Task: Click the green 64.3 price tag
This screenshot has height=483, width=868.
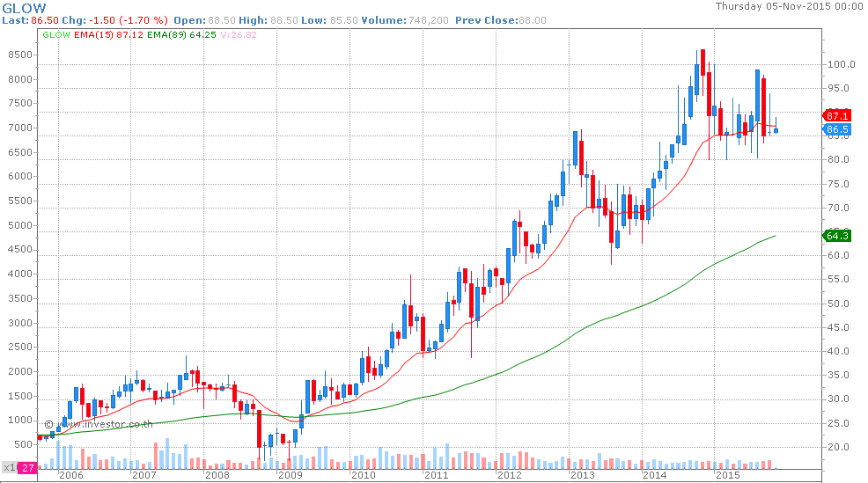Action: click(837, 236)
